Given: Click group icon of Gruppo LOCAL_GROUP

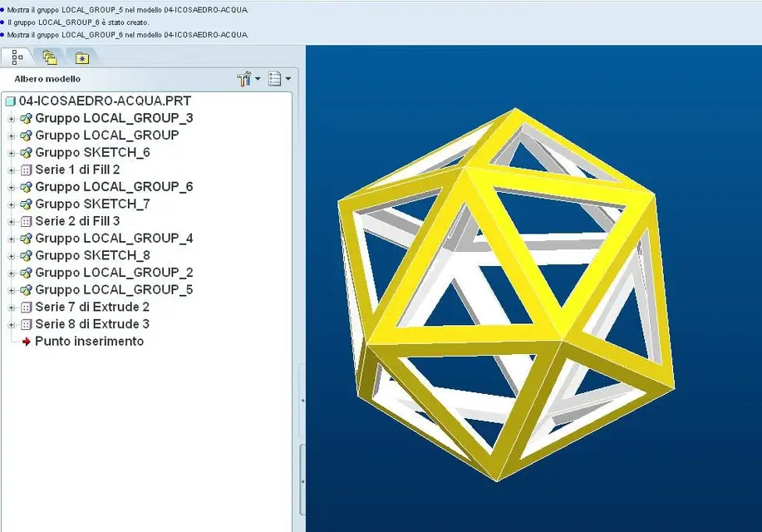Looking at the screenshot, I should [x=27, y=135].
